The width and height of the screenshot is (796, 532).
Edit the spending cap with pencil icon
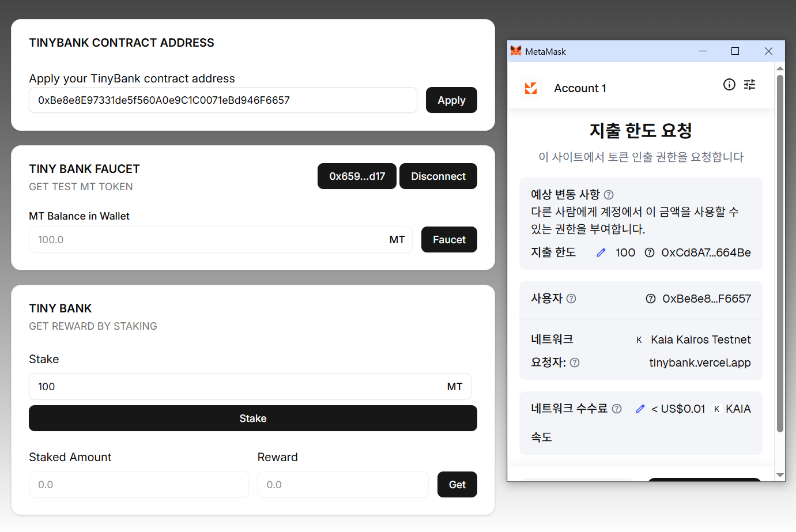point(601,252)
